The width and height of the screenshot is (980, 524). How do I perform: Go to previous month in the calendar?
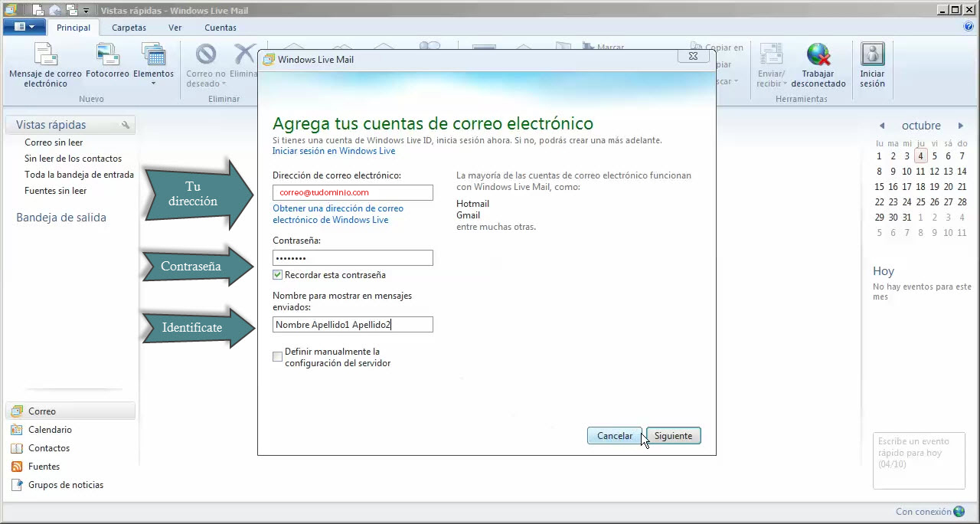coord(882,126)
